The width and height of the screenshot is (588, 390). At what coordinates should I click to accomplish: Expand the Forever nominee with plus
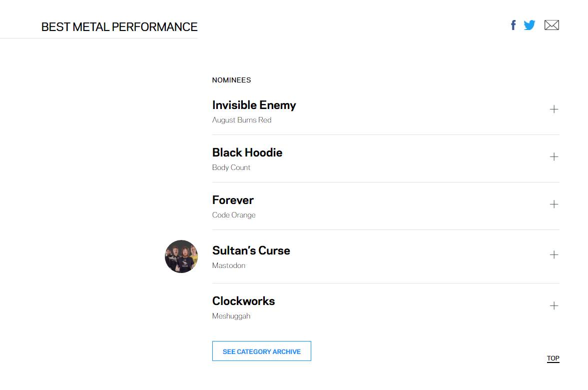click(554, 204)
